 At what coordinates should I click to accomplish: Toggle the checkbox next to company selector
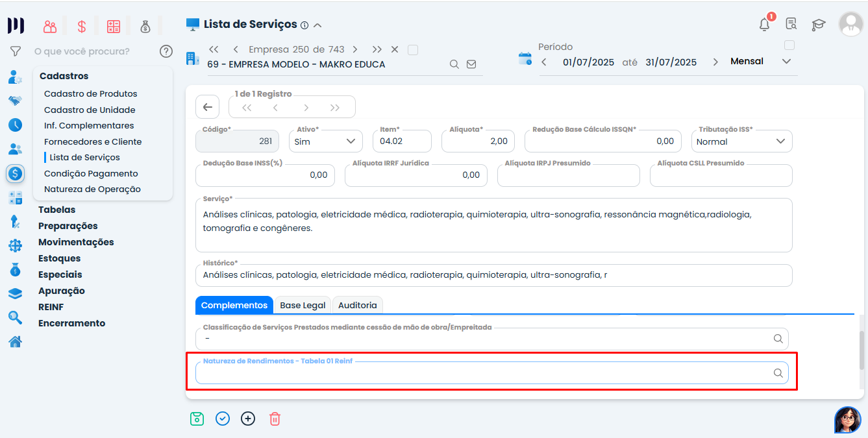pyautogui.click(x=413, y=49)
